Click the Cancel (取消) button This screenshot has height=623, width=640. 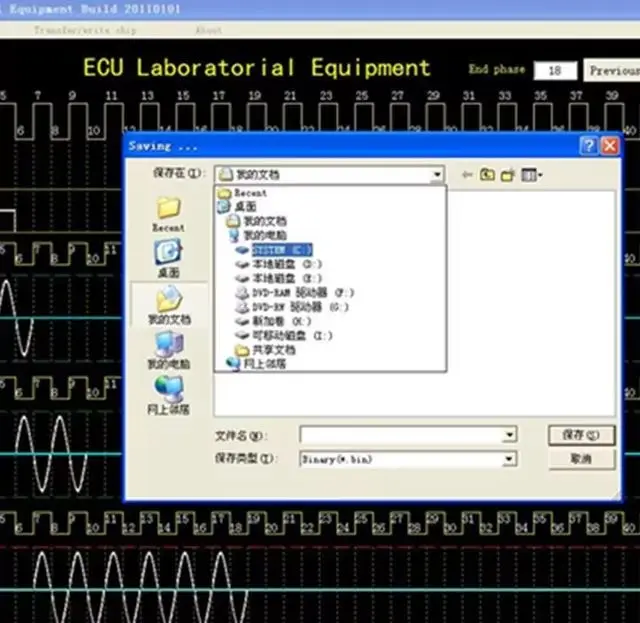(x=580, y=458)
